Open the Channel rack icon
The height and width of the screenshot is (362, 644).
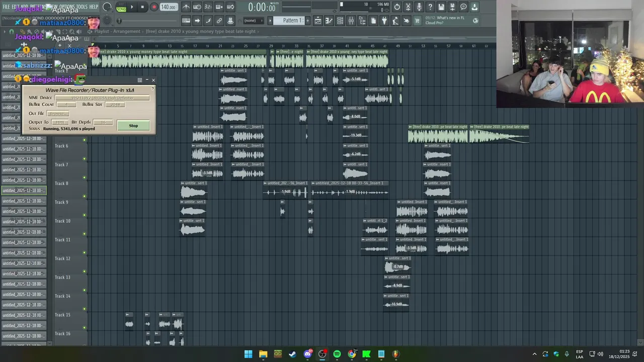coord(340,21)
